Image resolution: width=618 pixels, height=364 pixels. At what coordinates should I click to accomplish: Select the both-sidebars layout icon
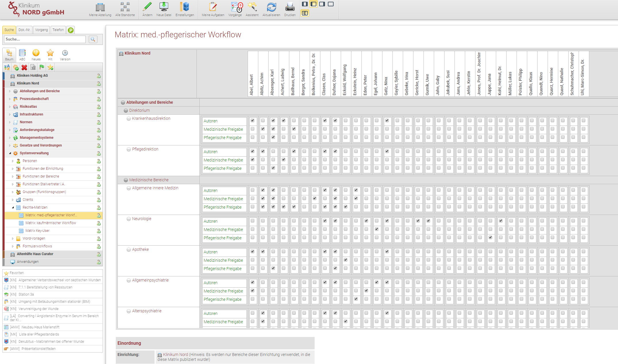(x=305, y=4)
